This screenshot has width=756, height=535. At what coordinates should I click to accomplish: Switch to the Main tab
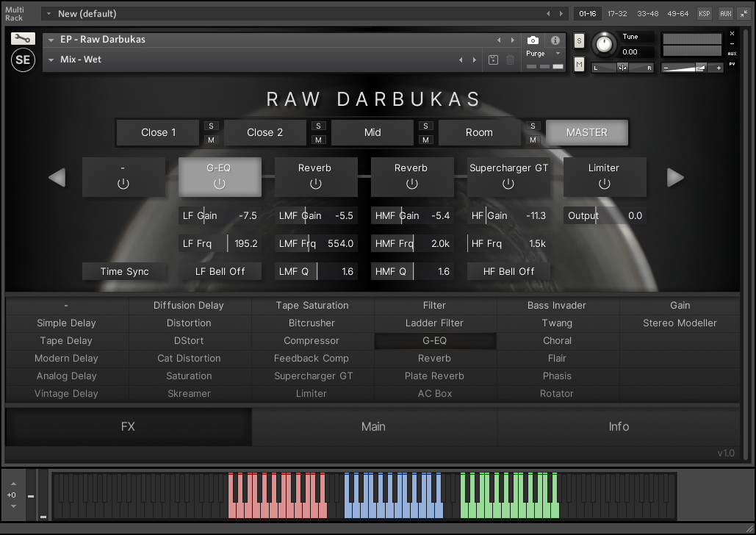pyautogui.click(x=373, y=426)
